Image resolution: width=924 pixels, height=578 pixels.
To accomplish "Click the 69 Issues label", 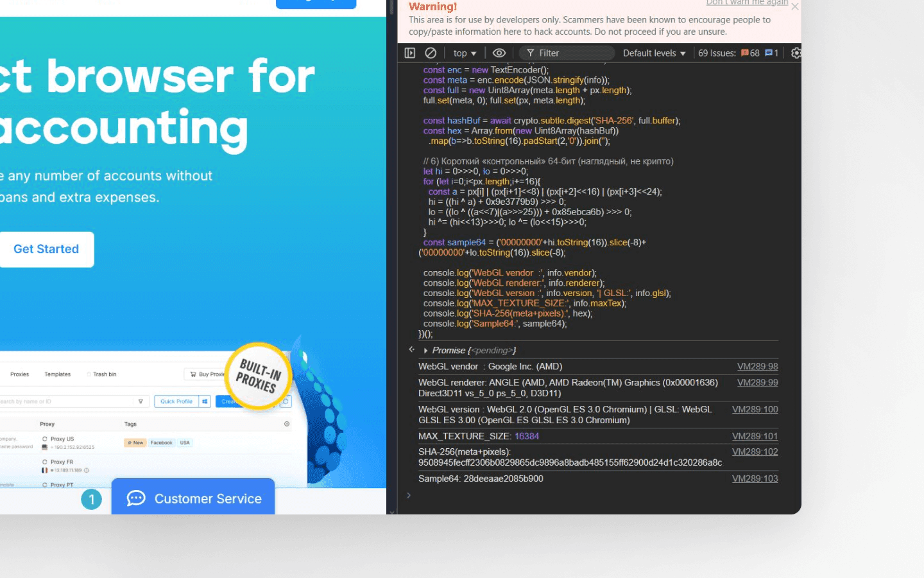I will point(717,53).
